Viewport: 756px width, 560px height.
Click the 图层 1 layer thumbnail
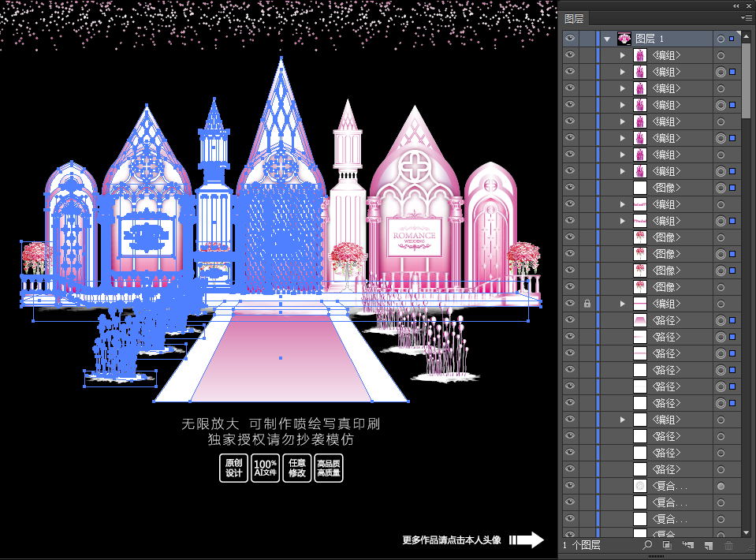pos(624,39)
